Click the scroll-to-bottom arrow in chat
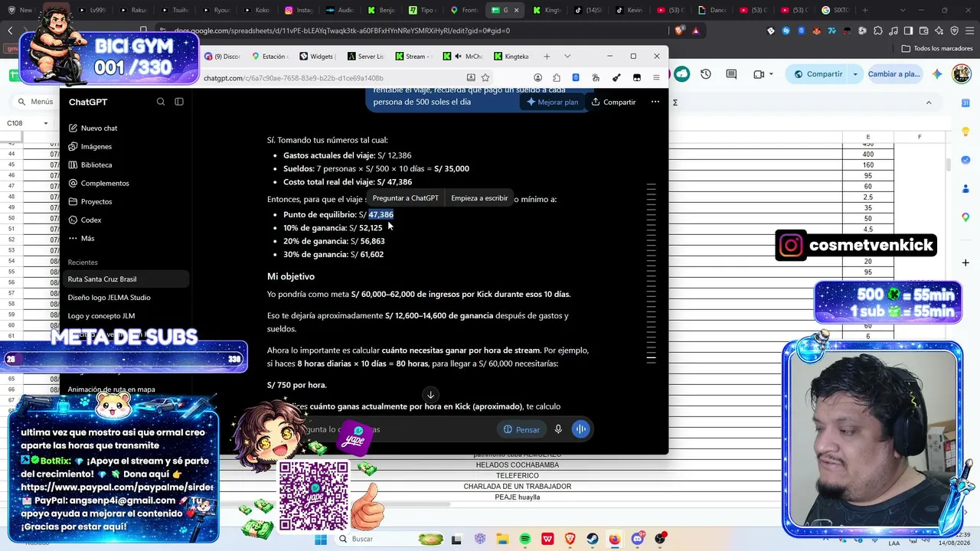 (430, 395)
